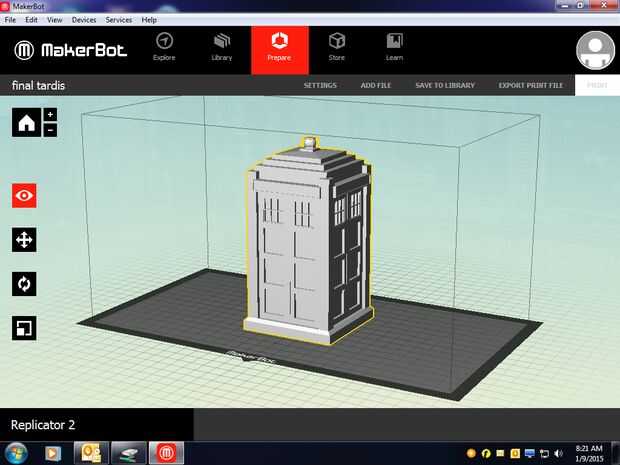The width and height of the screenshot is (620, 465).
Task: Click the MakerBot logo
Action: coord(71,50)
